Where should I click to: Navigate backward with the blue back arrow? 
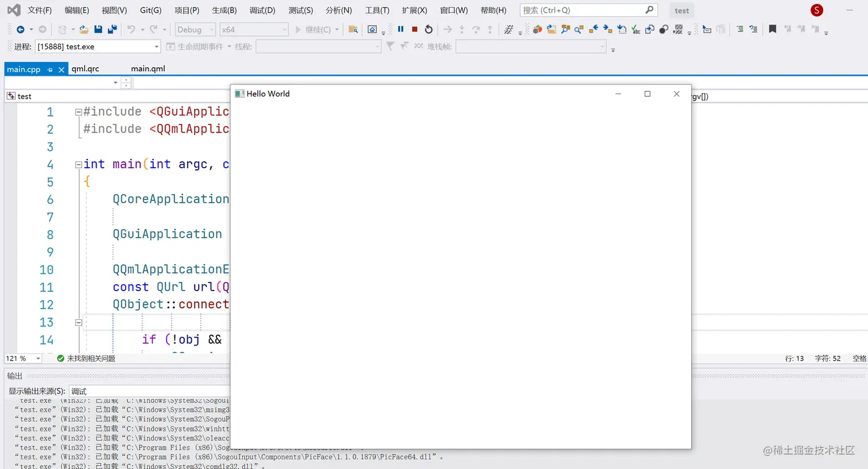coord(20,29)
